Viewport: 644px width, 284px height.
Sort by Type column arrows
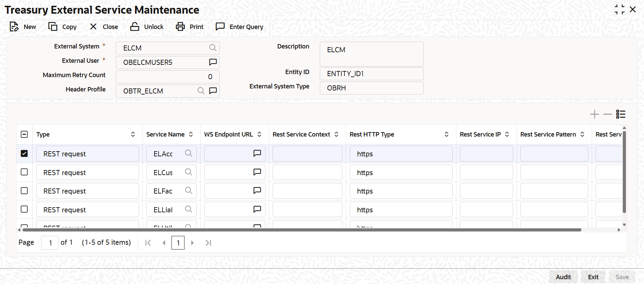(133, 134)
